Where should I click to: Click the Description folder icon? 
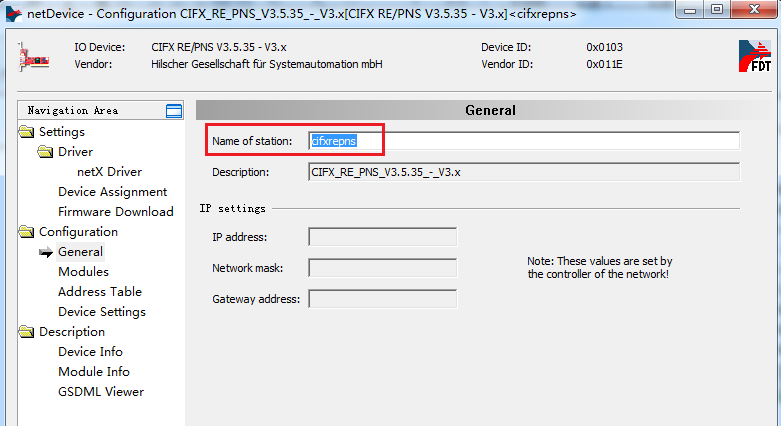(26, 332)
